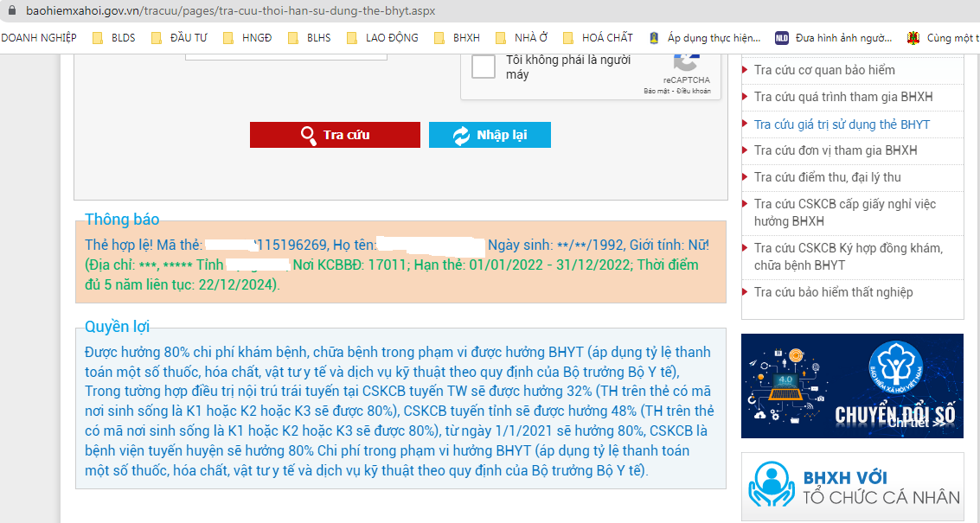Click the red Tra cứu button
The image size is (980, 523).
(335, 135)
